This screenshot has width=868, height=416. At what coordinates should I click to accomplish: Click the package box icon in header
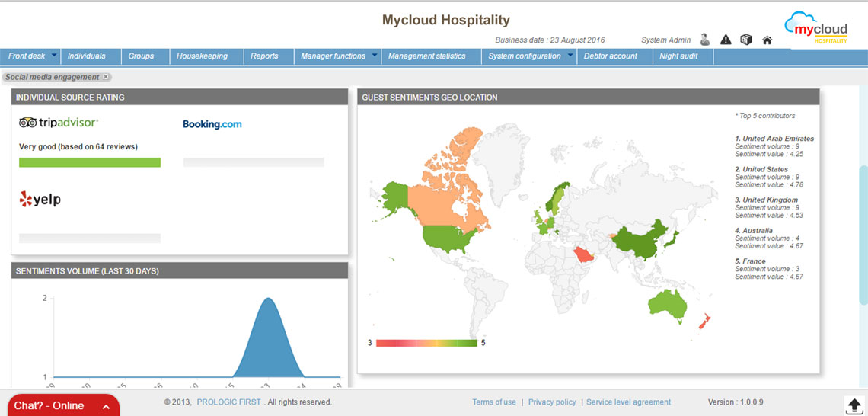click(x=746, y=40)
